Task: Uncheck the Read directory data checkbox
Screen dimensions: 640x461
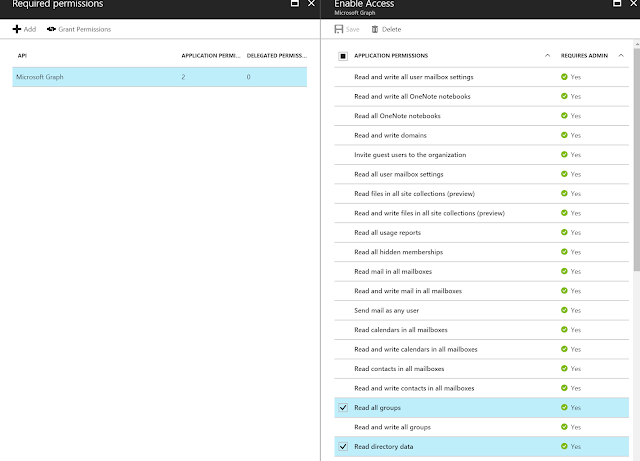Action: (344, 446)
